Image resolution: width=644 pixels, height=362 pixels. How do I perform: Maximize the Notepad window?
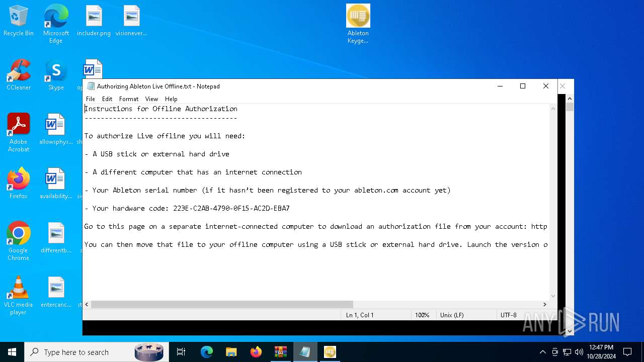click(x=523, y=86)
